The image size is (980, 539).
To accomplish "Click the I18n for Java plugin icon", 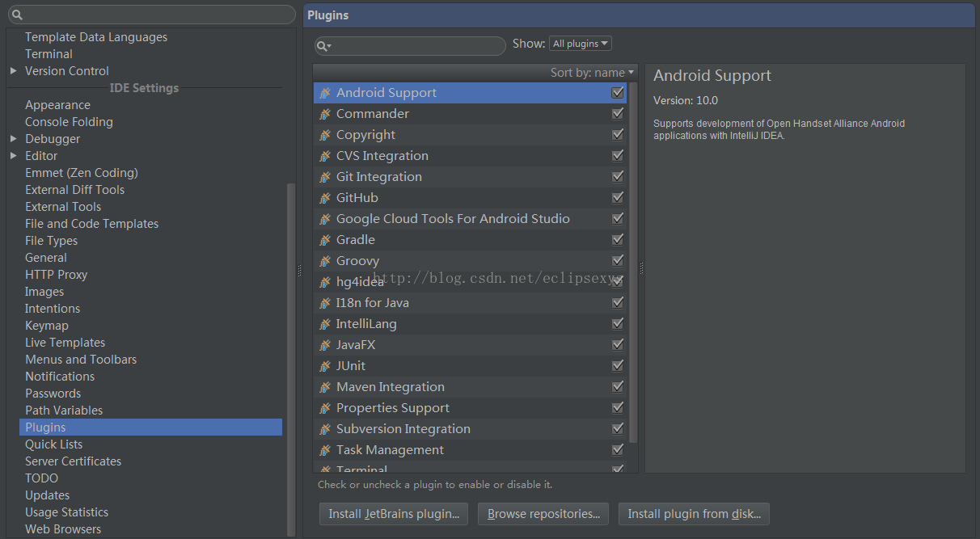I will 325,303.
